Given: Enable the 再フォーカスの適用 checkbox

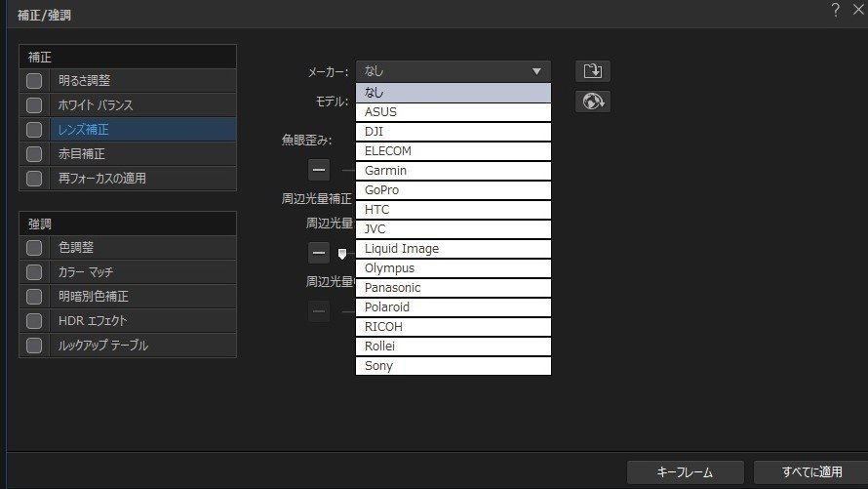Looking at the screenshot, I should point(34,179).
